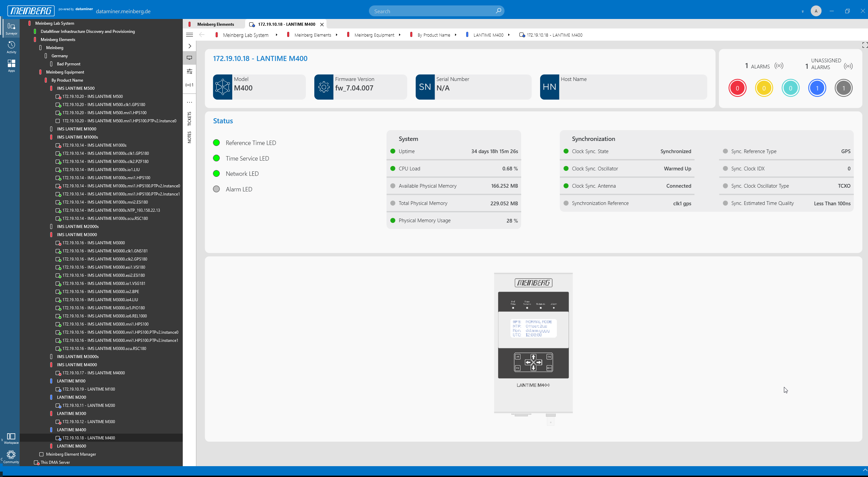Screen dimensions: 868x477
Task: Open the card hamburger menu icon
Action: tap(190, 35)
